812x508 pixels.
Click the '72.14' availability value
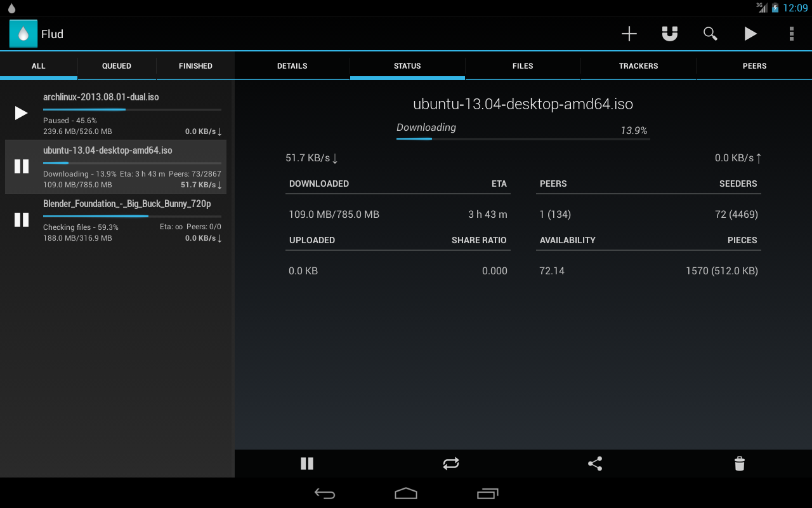click(x=552, y=271)
